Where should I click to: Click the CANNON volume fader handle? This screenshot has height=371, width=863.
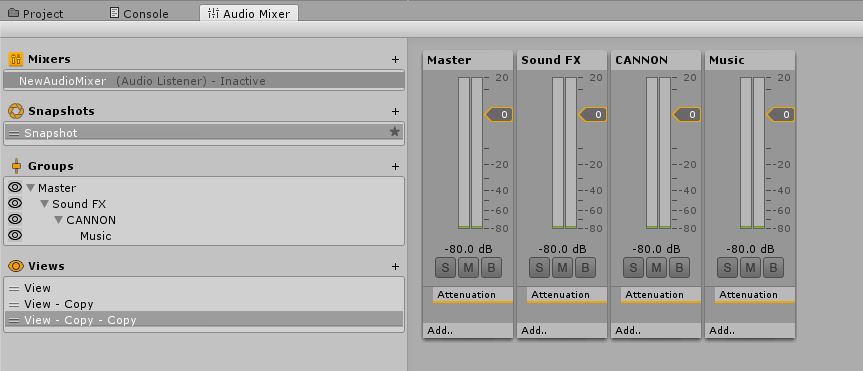point(687,114)
